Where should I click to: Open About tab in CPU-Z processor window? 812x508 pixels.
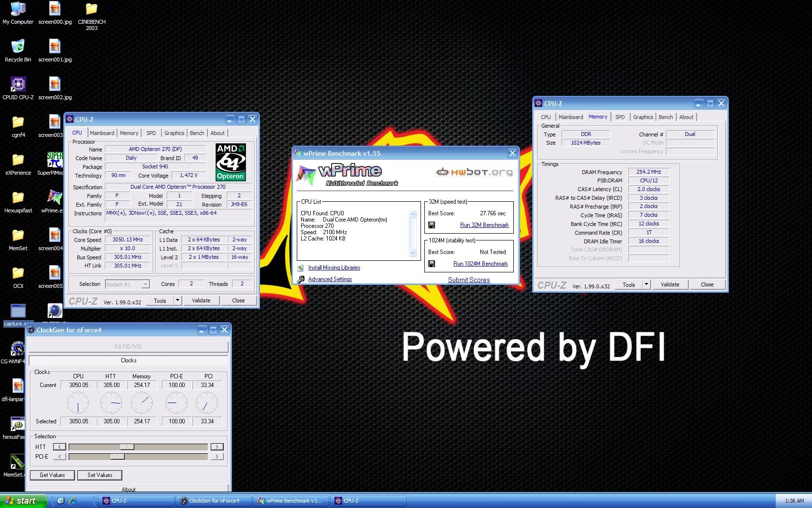point(217,133)
